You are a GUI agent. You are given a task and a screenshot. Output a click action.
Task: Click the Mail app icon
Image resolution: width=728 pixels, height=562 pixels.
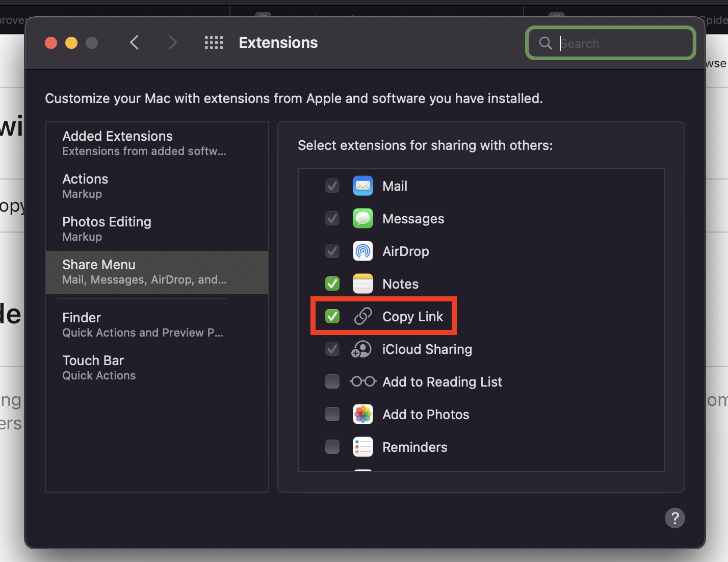click(x=362, y=186)
